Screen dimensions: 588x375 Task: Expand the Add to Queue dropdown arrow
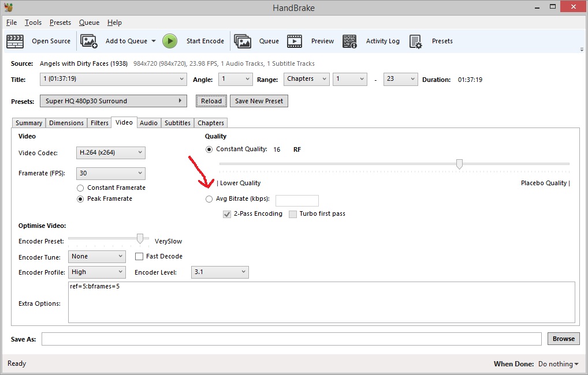(154, 41)
